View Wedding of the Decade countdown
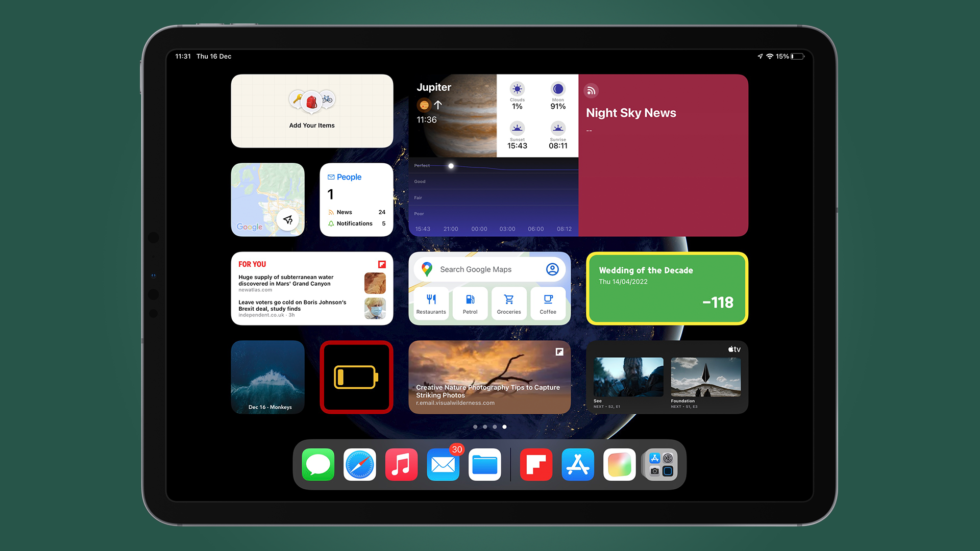The width and height of the screenshot is (980, 551). click(667, 289)
